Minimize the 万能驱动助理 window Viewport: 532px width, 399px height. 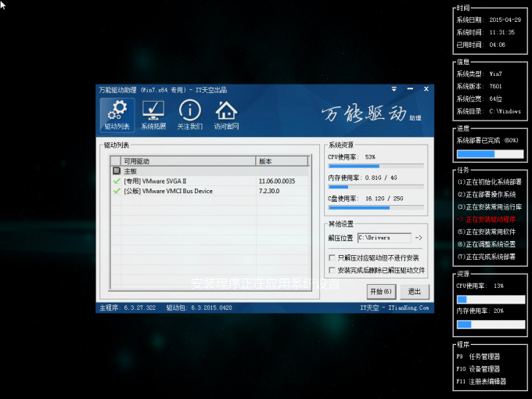410,89
